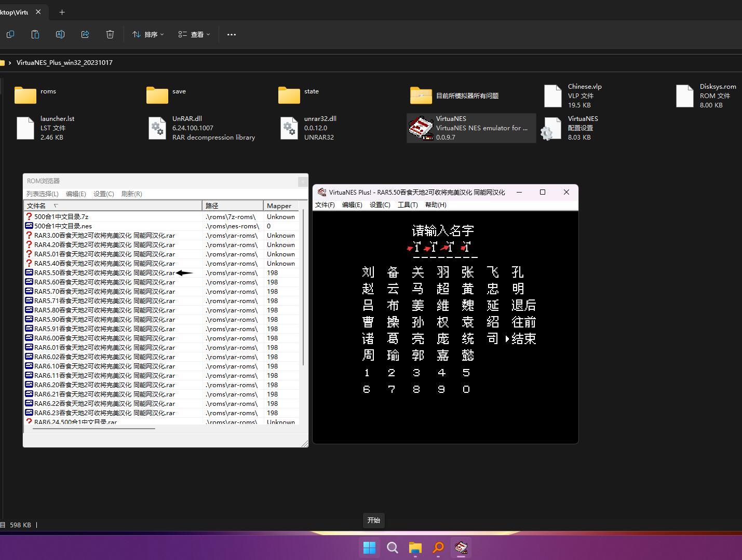This screenshot has width=742, height=560.
Task: Click VirtuaNES_Plus_win32_20231017 in address breadcrumb
Action: pos(64,62)
